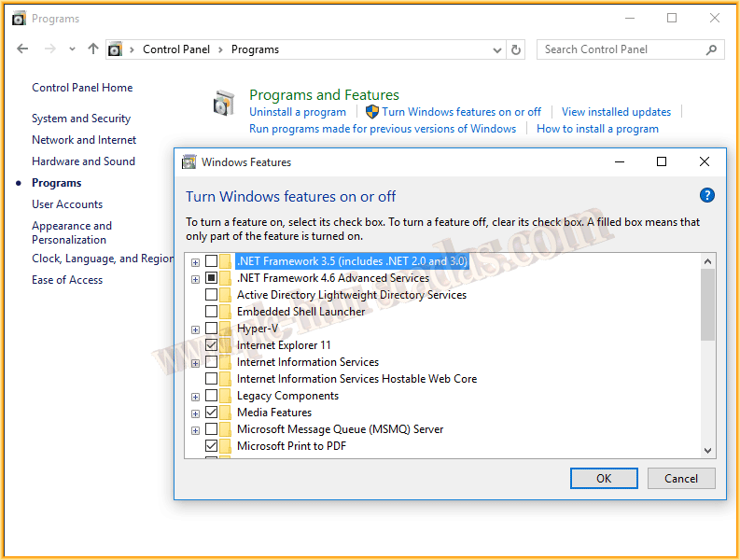Click the blue help question mark icon
The width and height of the screenshot is (740, 560).
(x=706, y=195)
